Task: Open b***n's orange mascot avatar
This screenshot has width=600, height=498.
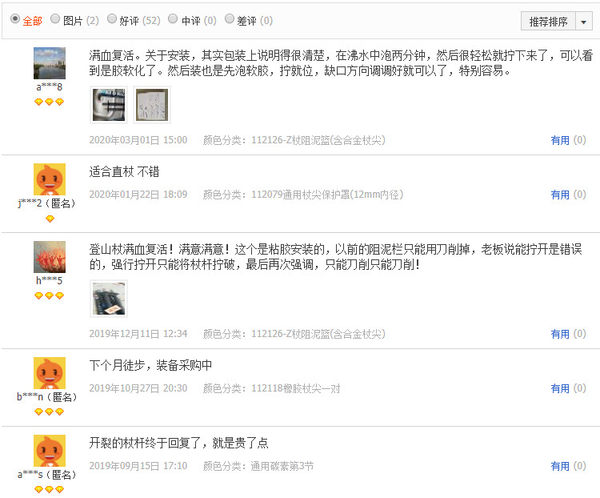Action: tap(49, 373)
